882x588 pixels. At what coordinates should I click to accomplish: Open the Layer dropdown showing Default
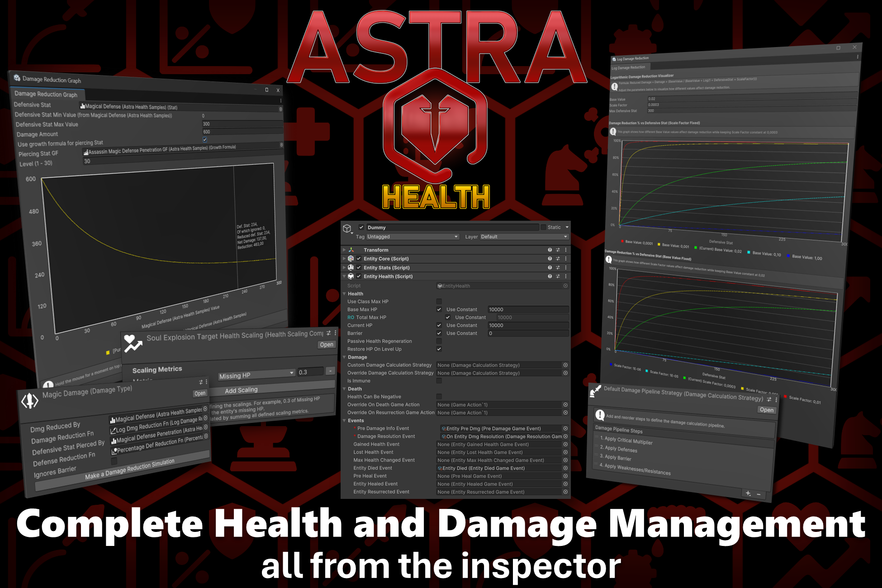tap(524, 237)
